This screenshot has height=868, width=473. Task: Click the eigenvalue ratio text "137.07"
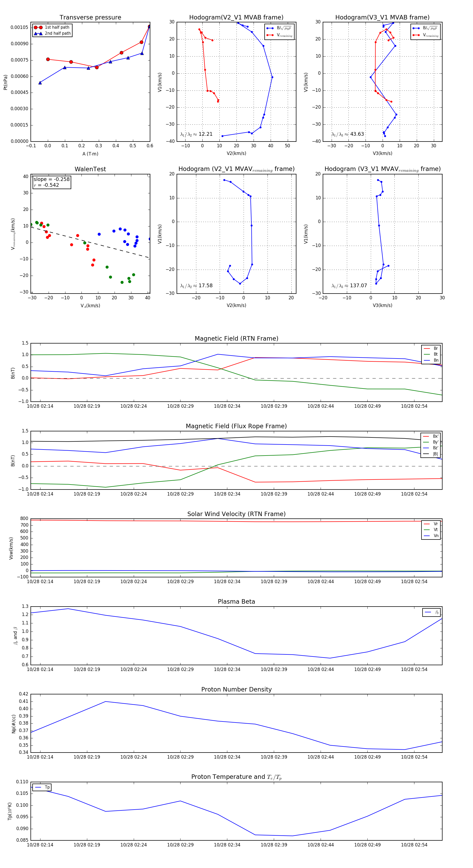coord(358,286)
